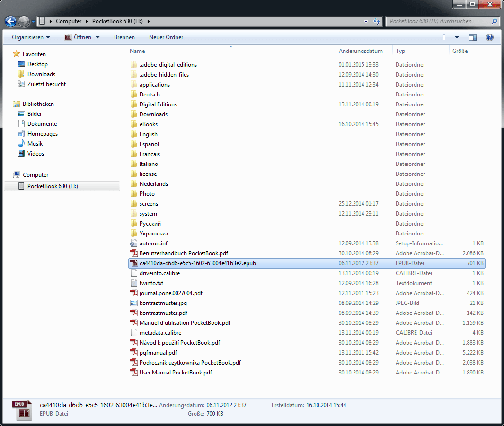The image size is (504, 426).
Task: Select metadata.calibre file icon
Action: click(x=134, y=333)
